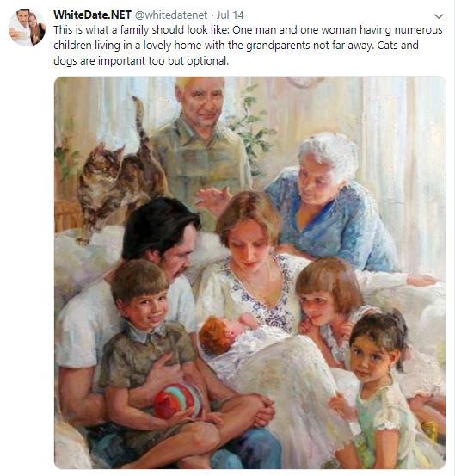Viewport: 455px width, 476px height.
Task: Visit the @whitedatenet handle
Action: pos(171,15)
